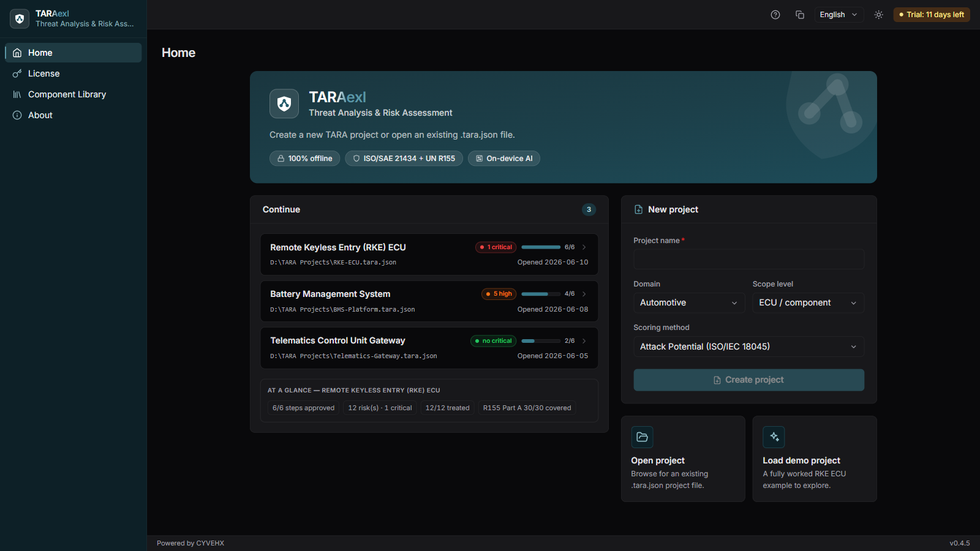Click the copy windows icon in top bar
Viewport: 980px width, 551px height.
(x=800, y=15)
